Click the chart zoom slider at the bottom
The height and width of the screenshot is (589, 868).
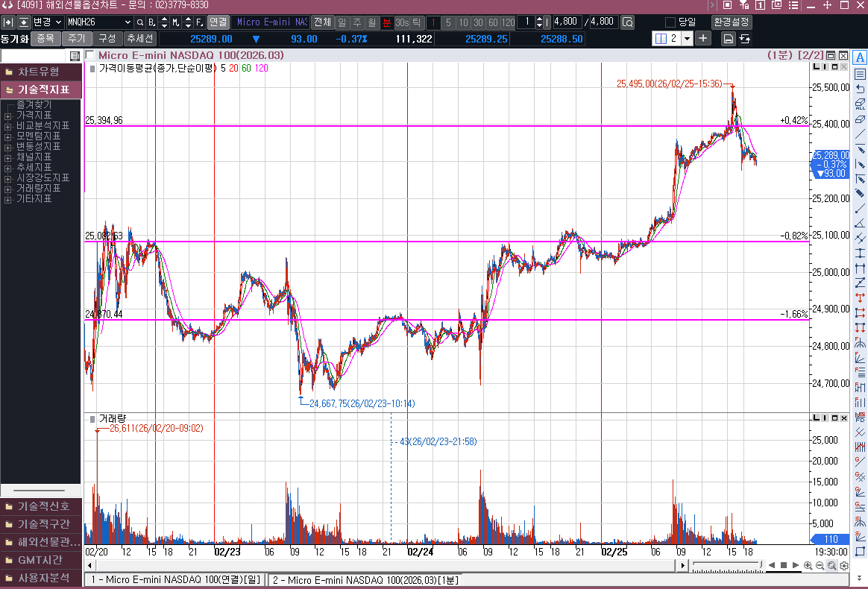(727, 566)
